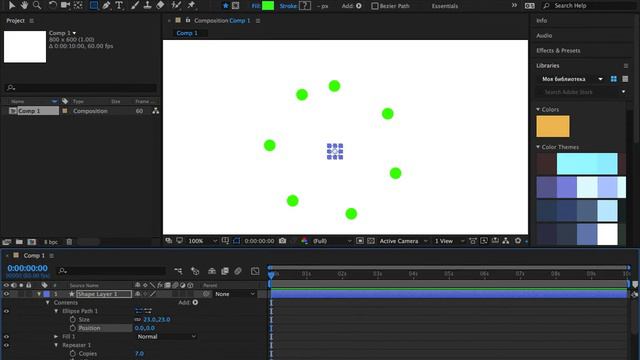The height and width of the screenshot is (360, 640).
Task: Select the Pen tool
Action: pyautogui.click(x=107, y=5)
